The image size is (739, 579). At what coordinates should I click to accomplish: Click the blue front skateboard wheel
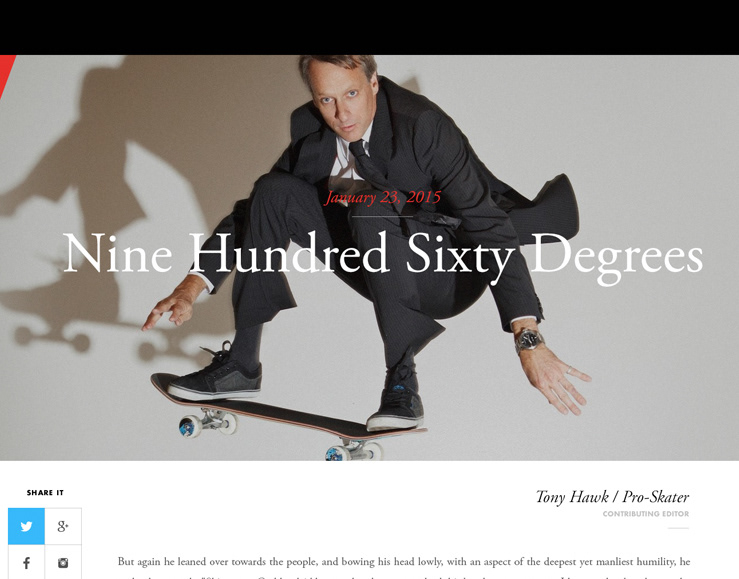[190, 427]
